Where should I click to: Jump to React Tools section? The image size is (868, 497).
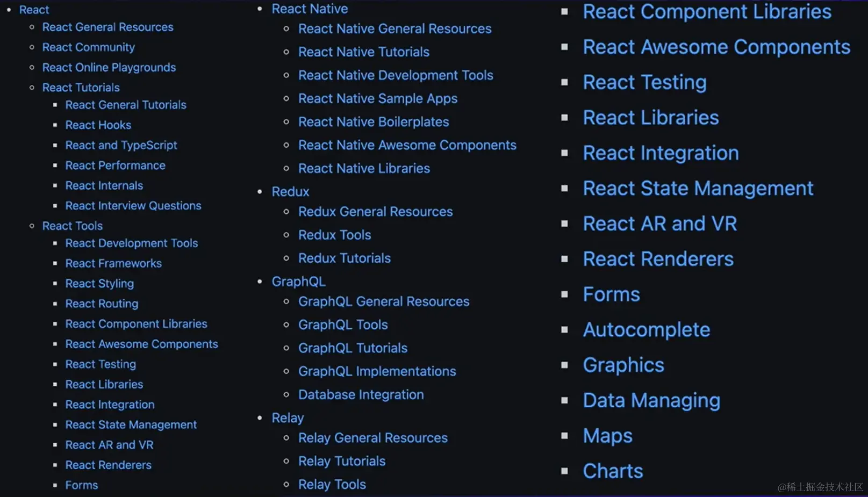coord(72,226)
